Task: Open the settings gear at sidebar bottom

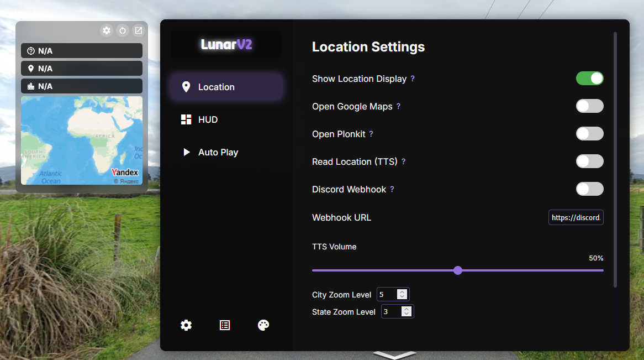Action: [x=186, y=325]
